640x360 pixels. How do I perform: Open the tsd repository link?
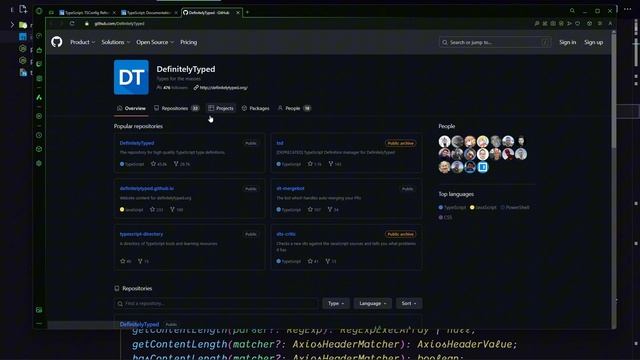pyautogui.click(x=280, y=143)
